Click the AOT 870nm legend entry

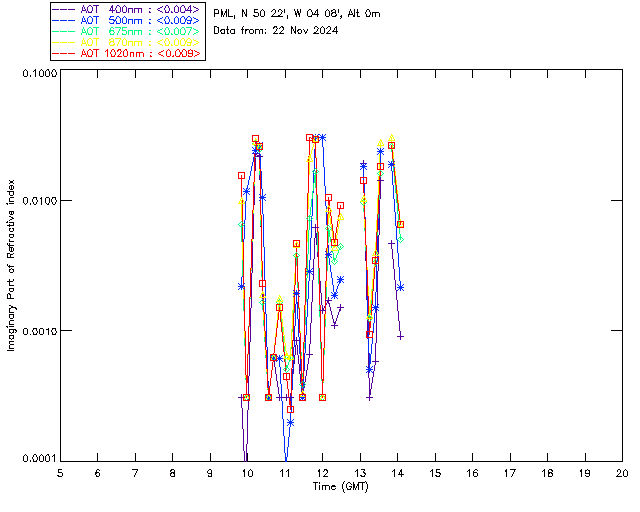[127, 42]
